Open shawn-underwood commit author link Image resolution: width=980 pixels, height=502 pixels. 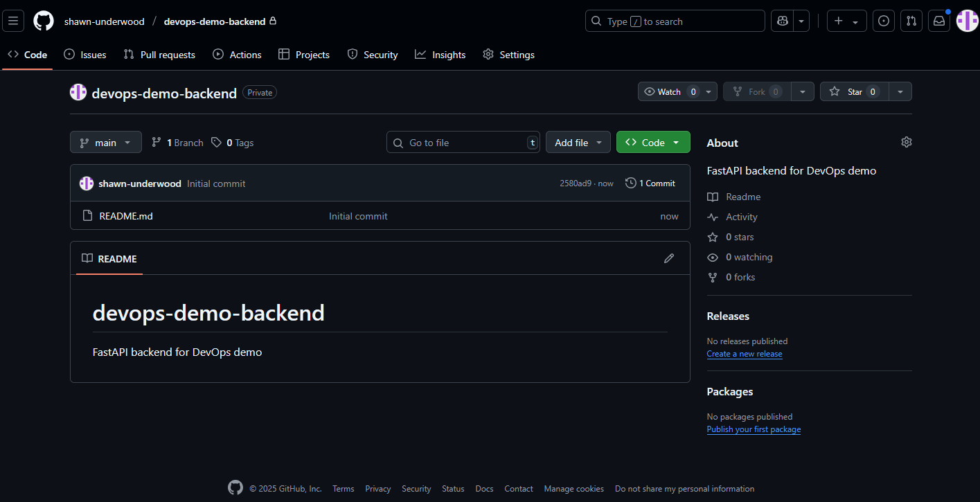coord(140,183)
